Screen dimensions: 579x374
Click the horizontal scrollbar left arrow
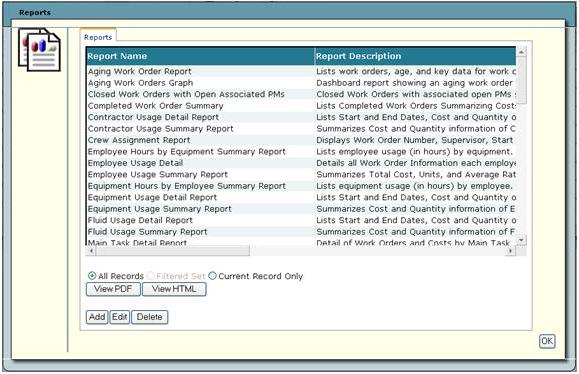(x=90, y=251)
